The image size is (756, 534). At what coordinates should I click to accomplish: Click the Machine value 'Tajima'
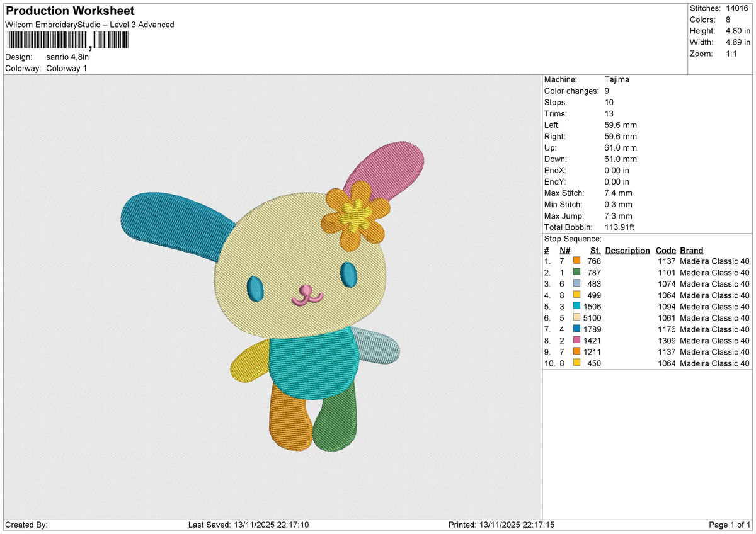pos(617,80)
